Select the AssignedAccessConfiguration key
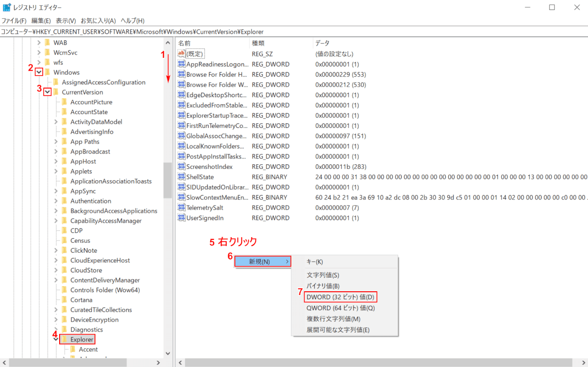This screenshot has width=588, height=367. [104, 83]
